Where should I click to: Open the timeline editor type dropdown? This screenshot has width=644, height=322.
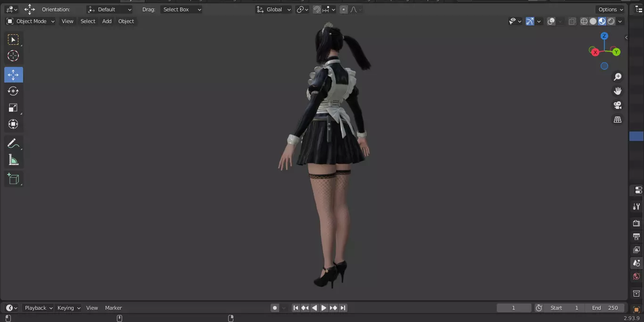coord(11,308)
